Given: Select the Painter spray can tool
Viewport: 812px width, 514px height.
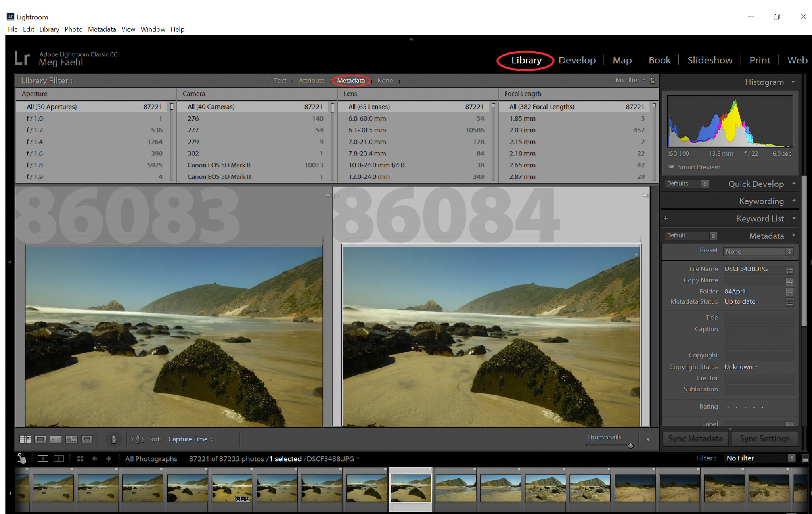Looking at the screenshot, I should (113, 439).
